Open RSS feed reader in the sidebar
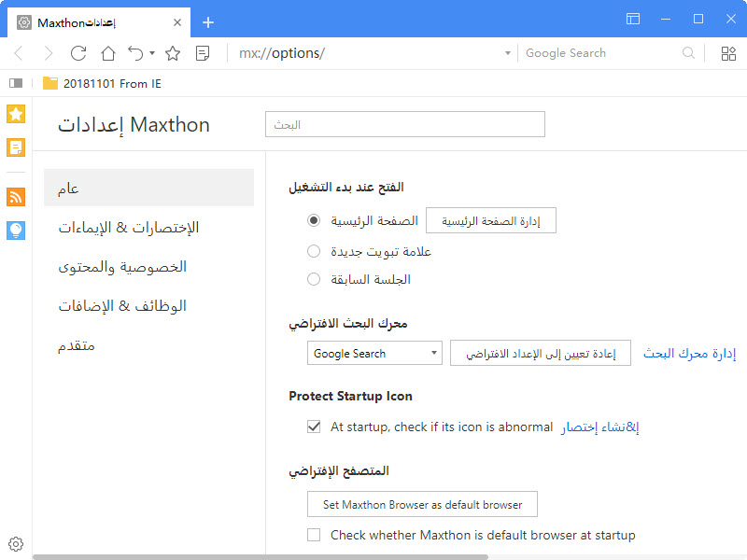 [16, 197]
